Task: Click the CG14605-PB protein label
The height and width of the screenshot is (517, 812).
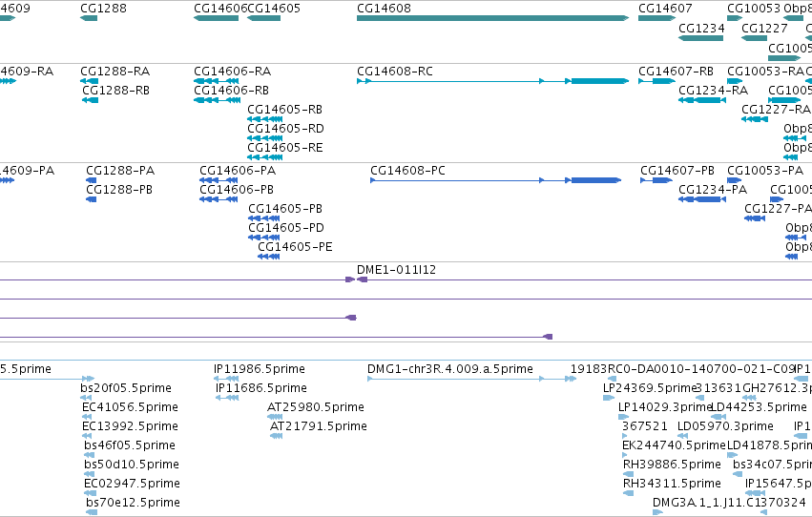Action: [x=285, y=209]
